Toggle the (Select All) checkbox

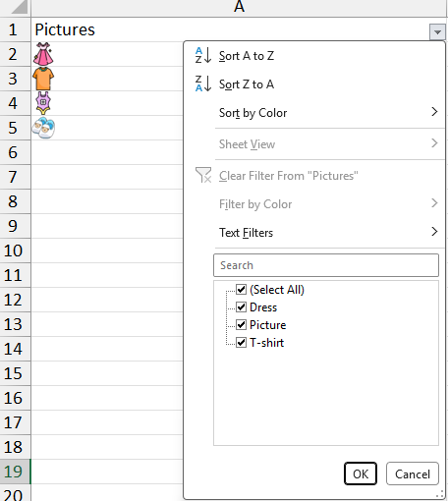click(242, 290)
